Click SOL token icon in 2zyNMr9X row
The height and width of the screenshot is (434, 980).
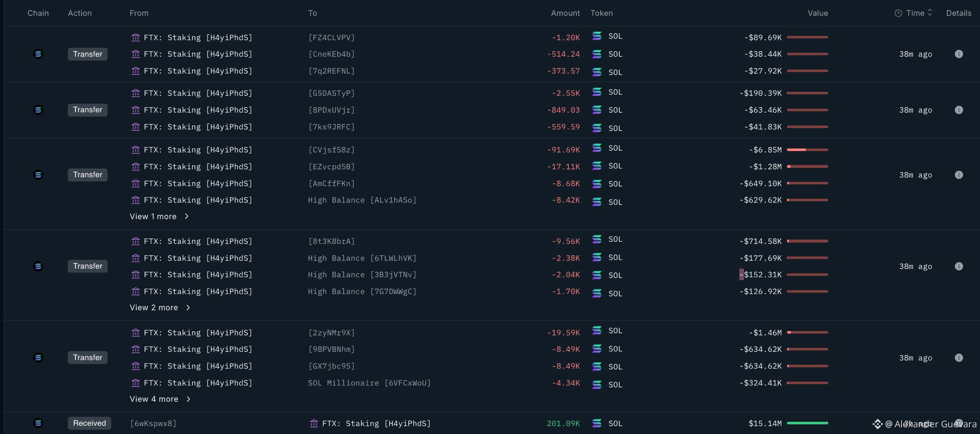click(597, 330)
